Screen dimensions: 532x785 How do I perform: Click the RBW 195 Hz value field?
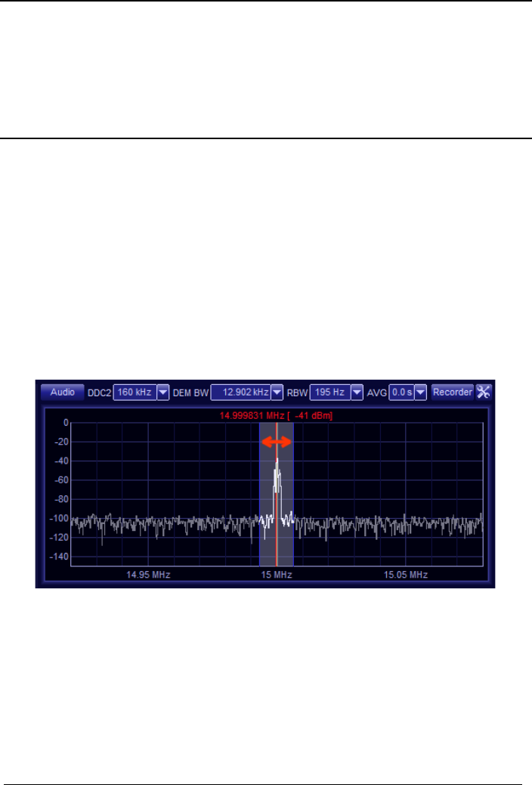tap(330, 392)
